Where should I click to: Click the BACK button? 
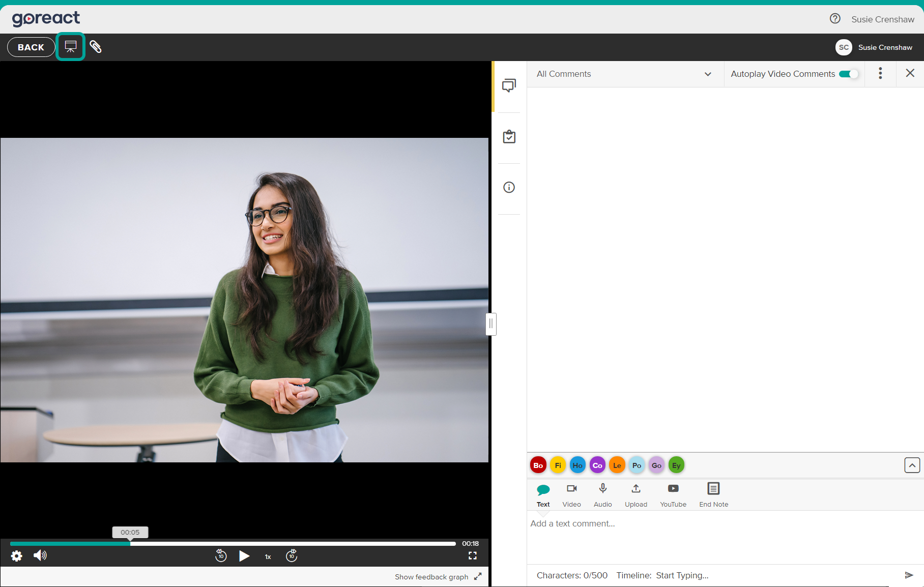click(31, 47)
